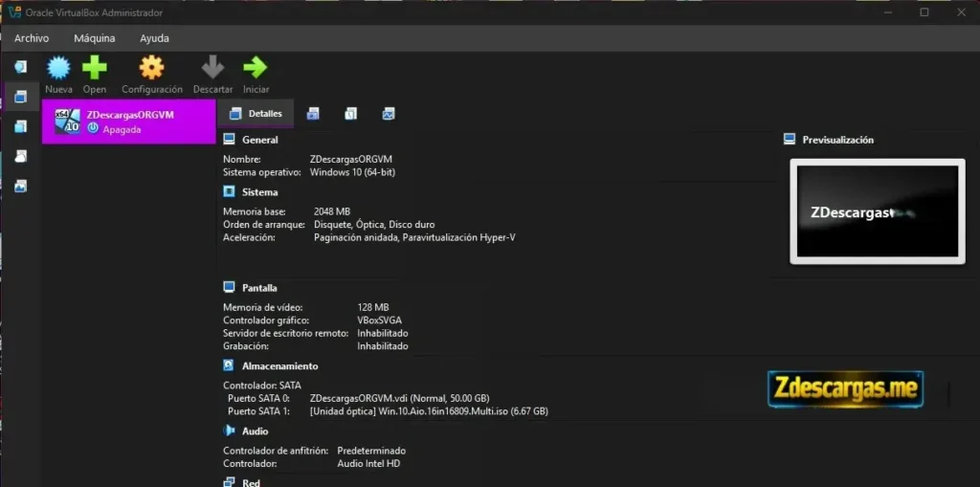Click the blue power icon beside Apagada
The image size is (980, 487).
click(x=93, y=128)
